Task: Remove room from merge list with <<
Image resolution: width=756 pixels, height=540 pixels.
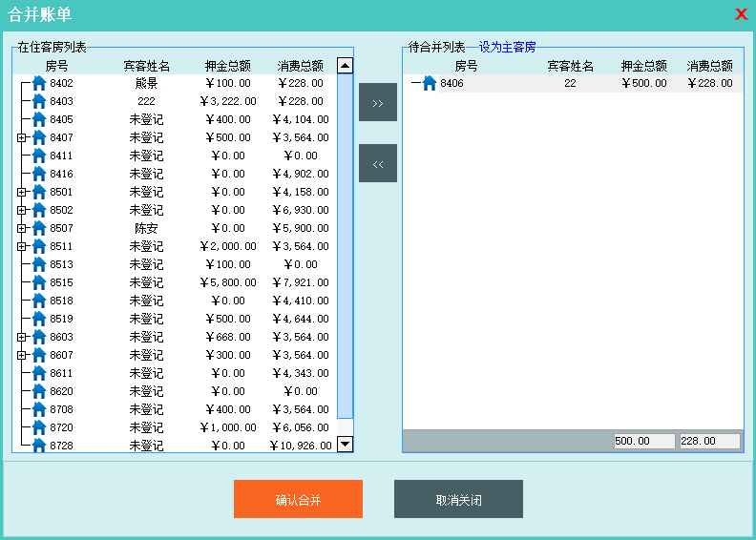Action: coord(377,163)
